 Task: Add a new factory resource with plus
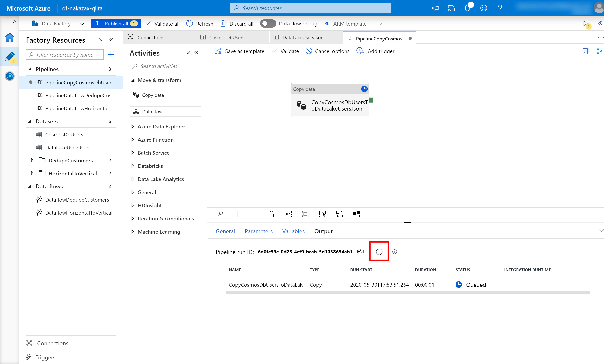coord(111,54)
